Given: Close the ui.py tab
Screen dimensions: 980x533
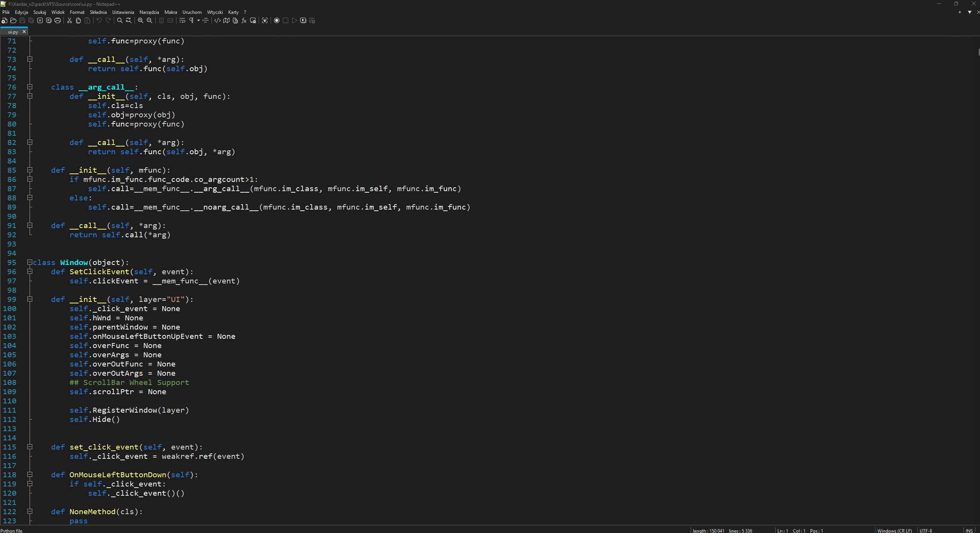Looking at the screenshot, I should coord(24,31).
